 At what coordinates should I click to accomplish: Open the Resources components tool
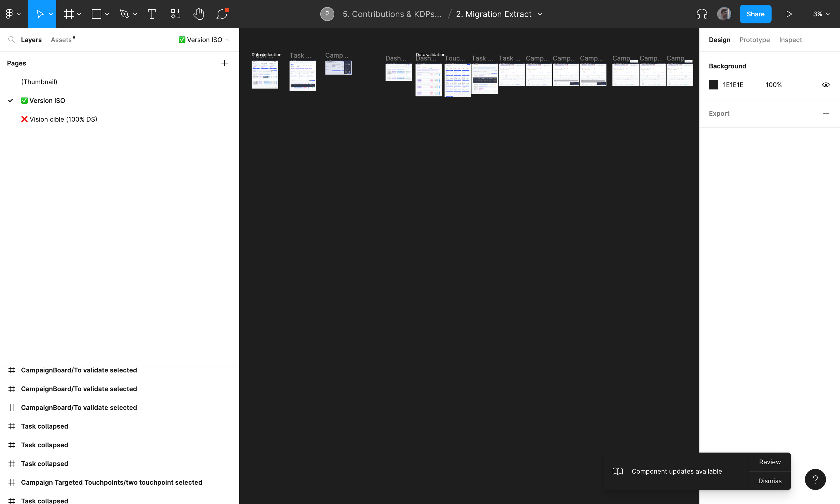coord(175,14)
